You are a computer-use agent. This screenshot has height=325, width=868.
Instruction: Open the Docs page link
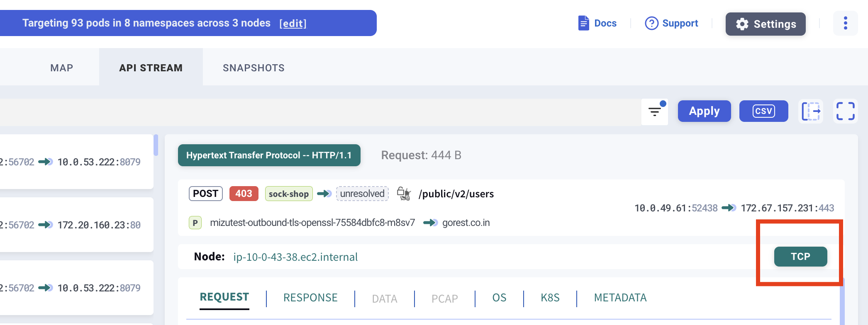coord(597,23)
